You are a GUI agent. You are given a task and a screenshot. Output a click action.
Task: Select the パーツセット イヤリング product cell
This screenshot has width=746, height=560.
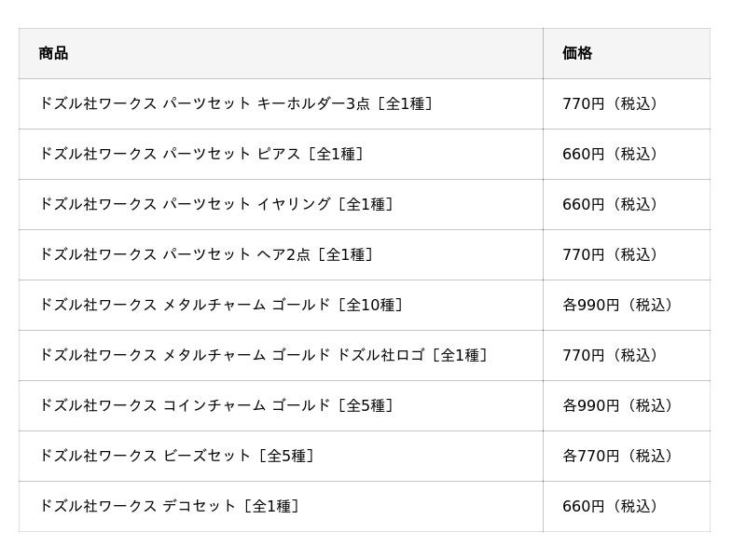click(215, 204)
